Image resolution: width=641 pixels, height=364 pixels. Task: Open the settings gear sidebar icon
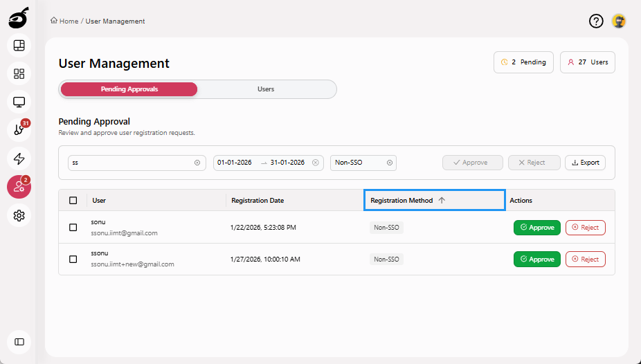(19, 215)
